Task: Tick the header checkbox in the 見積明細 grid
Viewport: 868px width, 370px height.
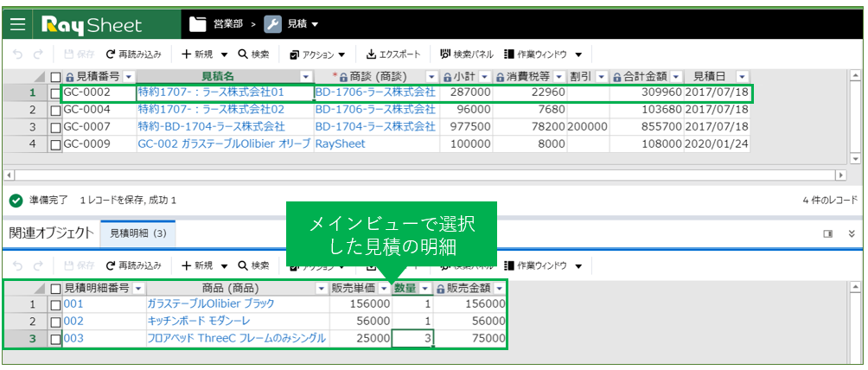Action: coord(55,289)
